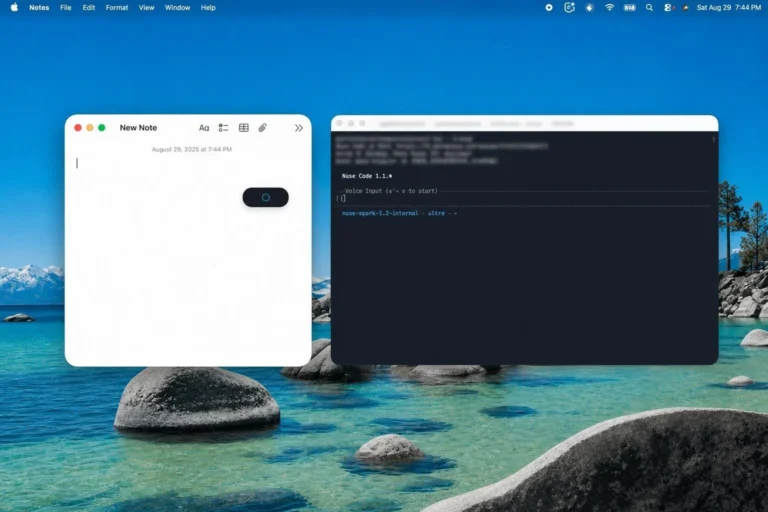Click 'Voice Input' label in terminal

pyautogui.click(x=363, y=191)
